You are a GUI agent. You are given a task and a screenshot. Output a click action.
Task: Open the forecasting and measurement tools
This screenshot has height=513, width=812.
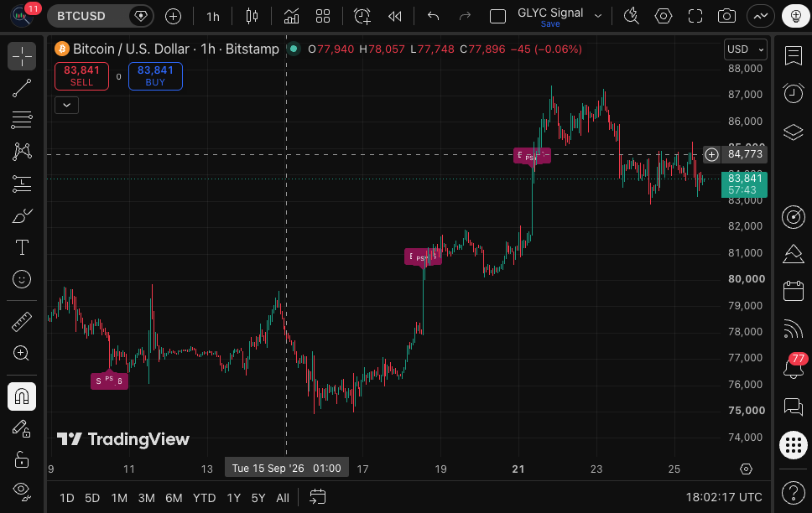pyautogui.click(x=22, y=184)
